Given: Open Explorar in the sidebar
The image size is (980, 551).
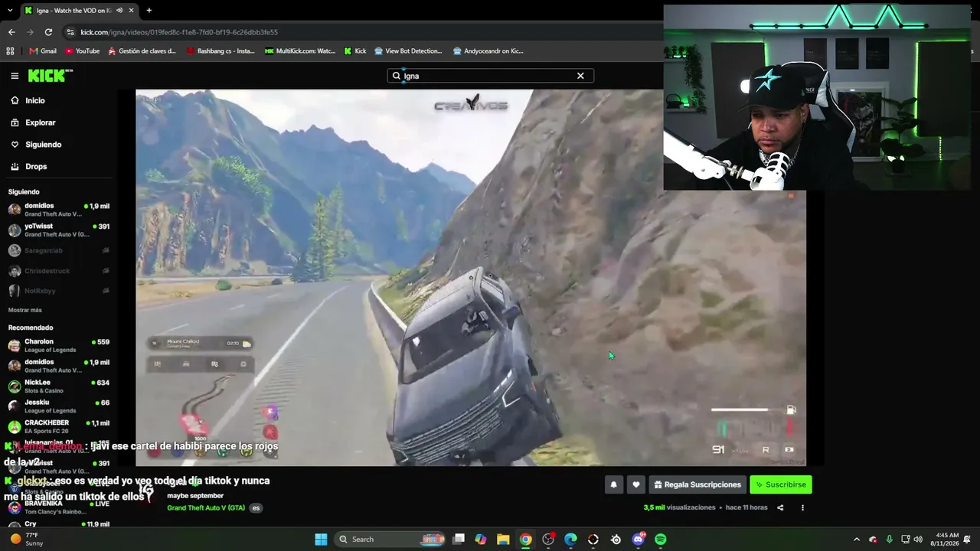Looking at the screenshot, I should coord(41,122).
